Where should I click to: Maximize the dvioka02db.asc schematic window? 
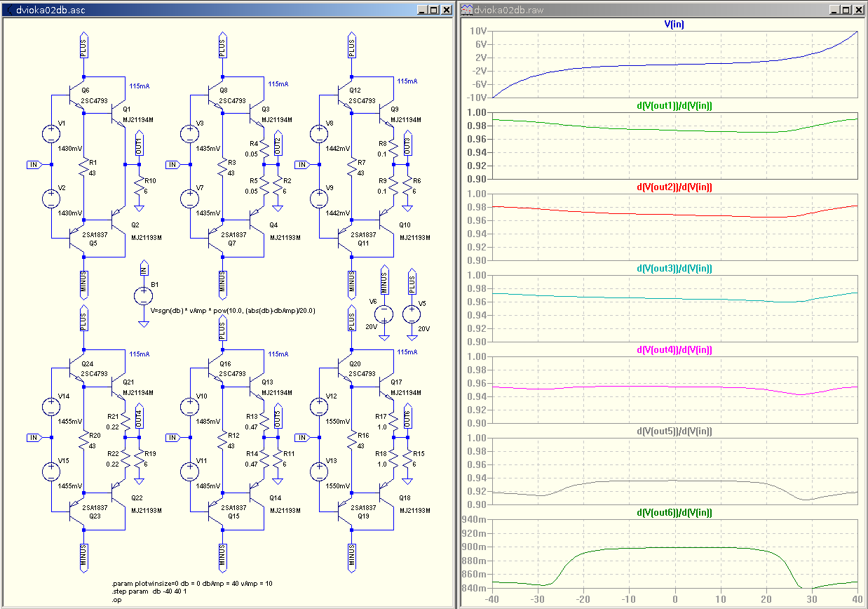pos(433,10)
